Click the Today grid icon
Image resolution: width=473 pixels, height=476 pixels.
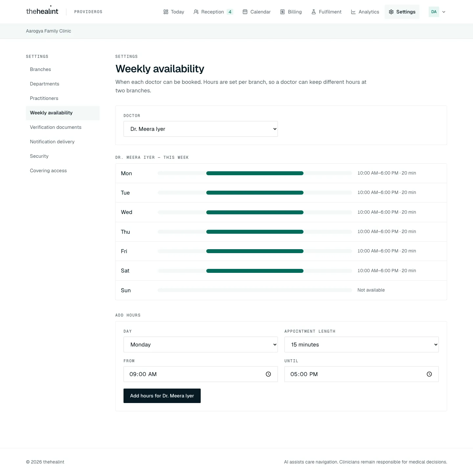point(166,12)
